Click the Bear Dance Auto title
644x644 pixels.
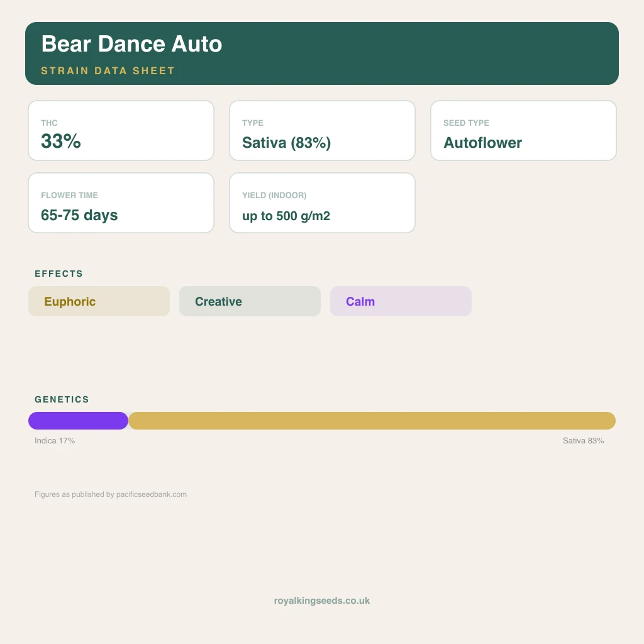coord(131,44)
